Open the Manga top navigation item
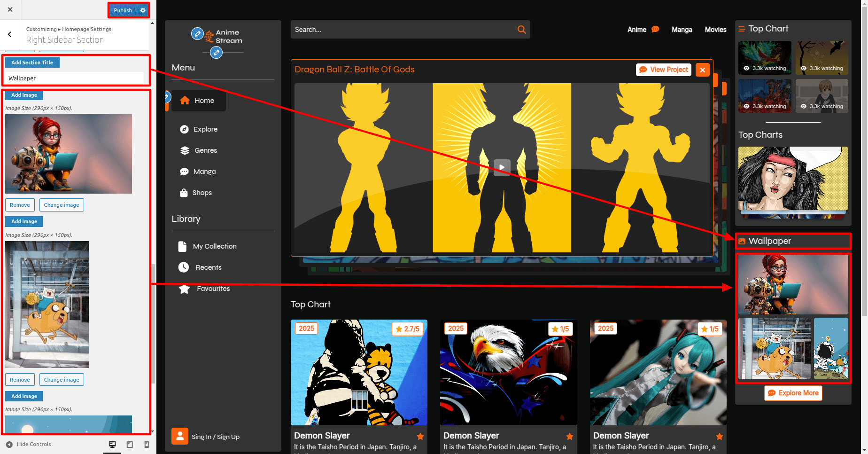The image size is (868, 454). click(682, 30)
